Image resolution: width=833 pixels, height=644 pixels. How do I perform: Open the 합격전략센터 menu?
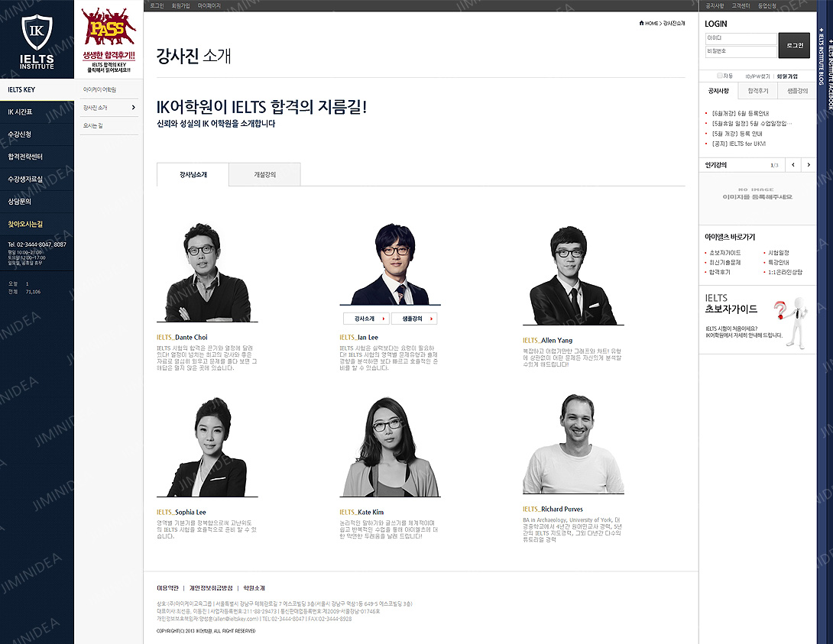pos(37,157)
